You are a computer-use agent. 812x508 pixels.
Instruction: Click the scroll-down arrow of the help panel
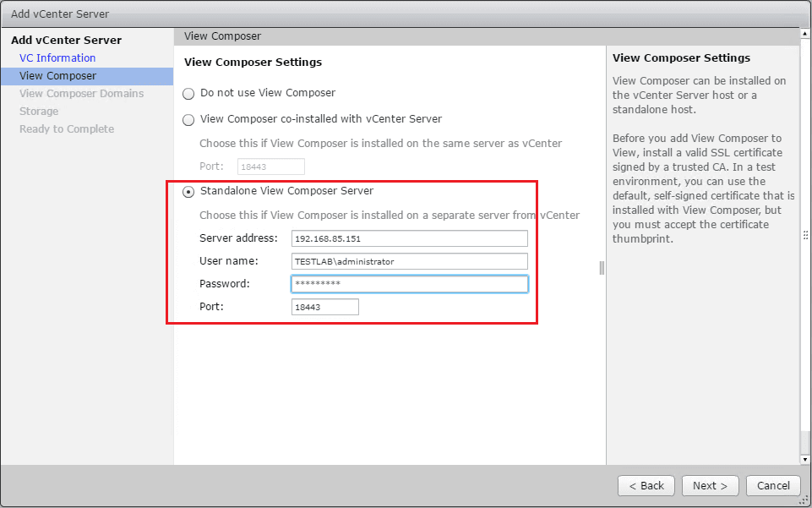(x=804, y=457)
